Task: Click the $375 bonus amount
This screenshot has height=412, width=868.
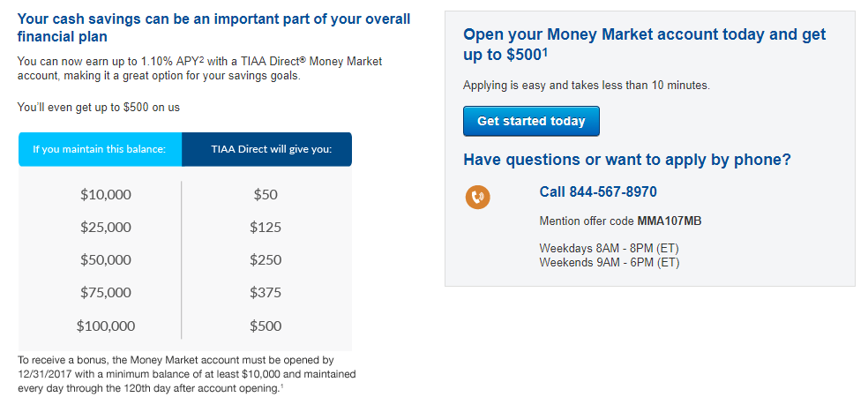Action: coord(266,292)
